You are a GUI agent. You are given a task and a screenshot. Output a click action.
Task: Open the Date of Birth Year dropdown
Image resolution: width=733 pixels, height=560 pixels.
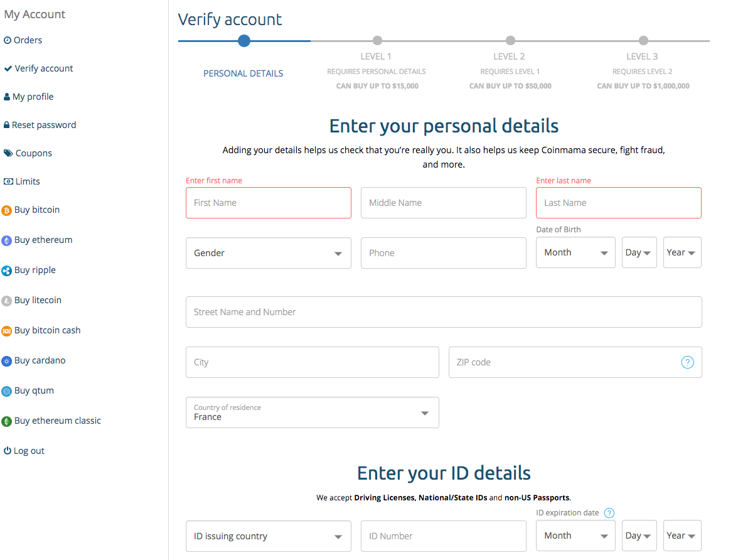[x=682, y=252]
